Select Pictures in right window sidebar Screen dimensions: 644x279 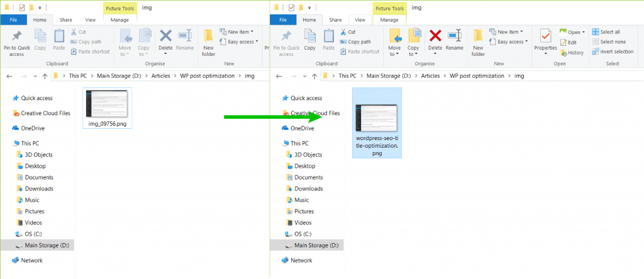pos(300,211)
